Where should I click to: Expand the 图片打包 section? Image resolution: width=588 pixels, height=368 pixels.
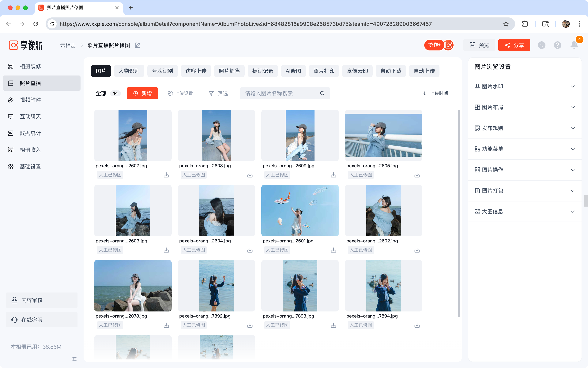(525, 191)
